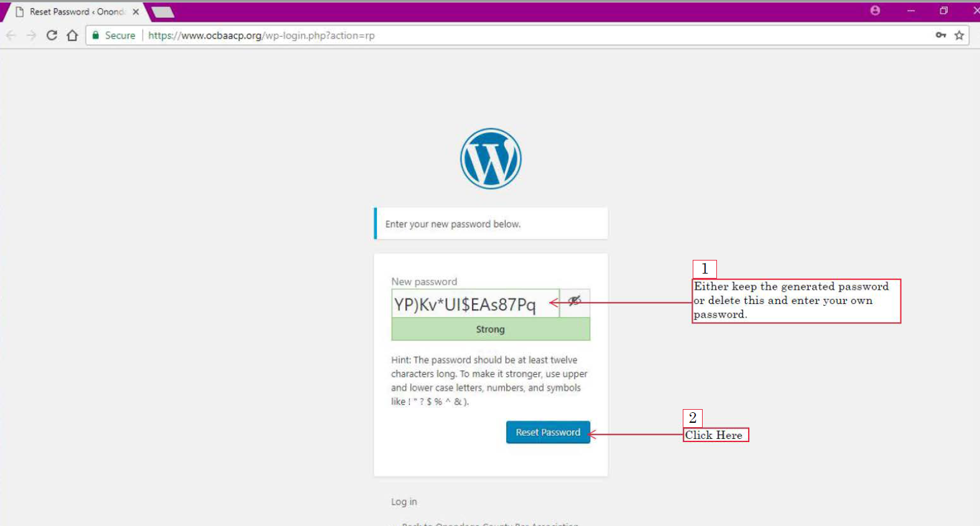Click the Reset Password button

point(548,432)
